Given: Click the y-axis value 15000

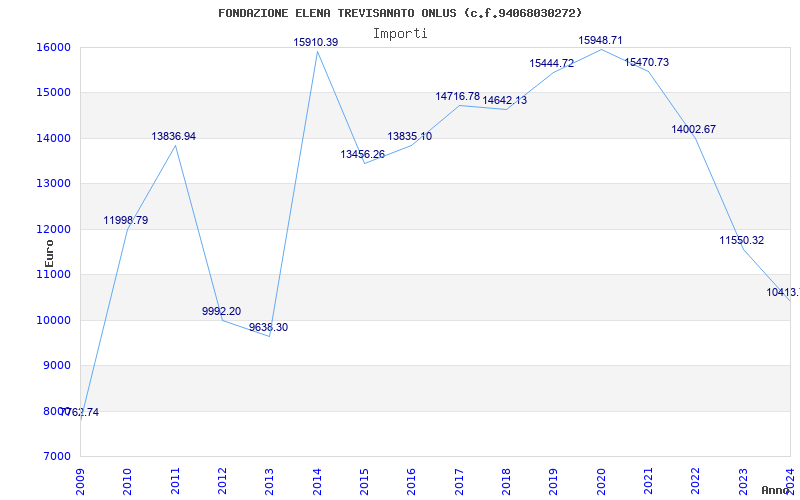Looking at the screenshot, I should click(x=53, y=92).
